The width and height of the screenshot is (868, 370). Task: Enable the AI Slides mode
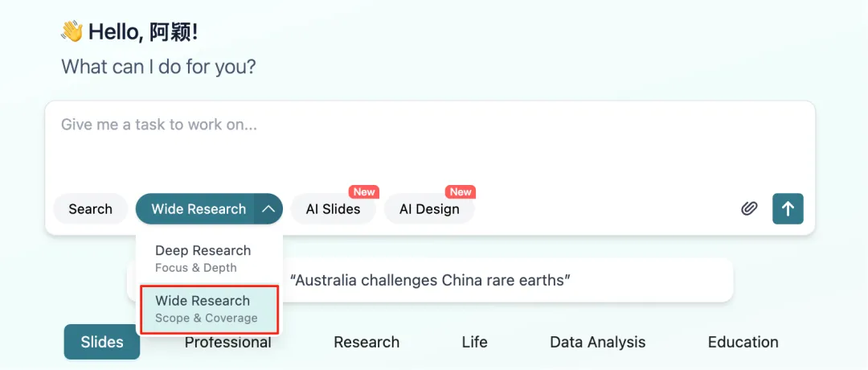333,209
